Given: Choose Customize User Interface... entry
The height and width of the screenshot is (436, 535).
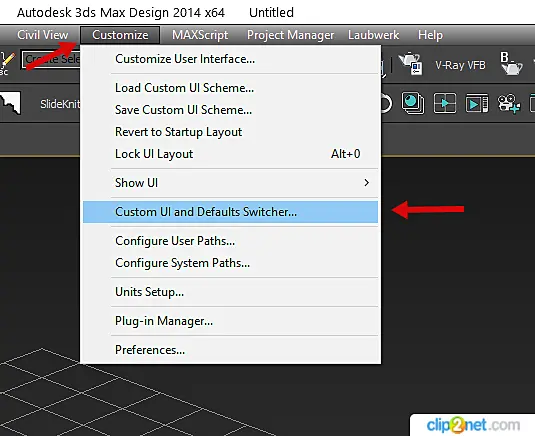Looking at the screenshot, I should coord(230,59).
